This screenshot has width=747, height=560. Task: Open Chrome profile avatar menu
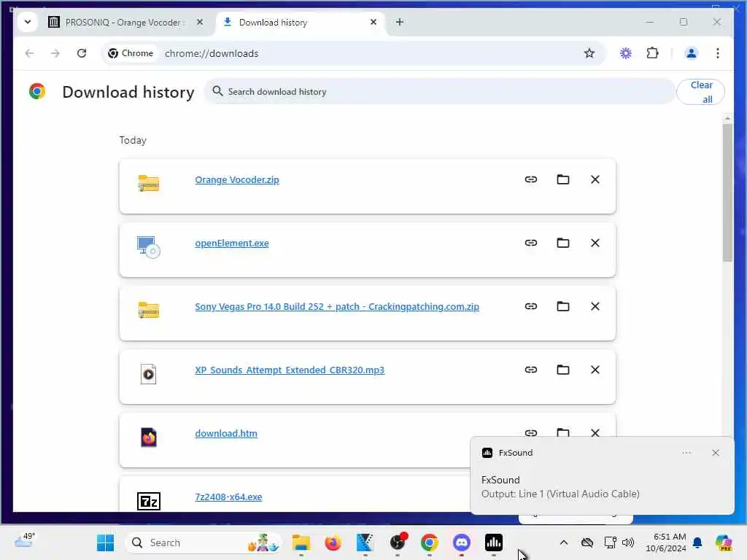pyautogui.click(x=691, y=53)
